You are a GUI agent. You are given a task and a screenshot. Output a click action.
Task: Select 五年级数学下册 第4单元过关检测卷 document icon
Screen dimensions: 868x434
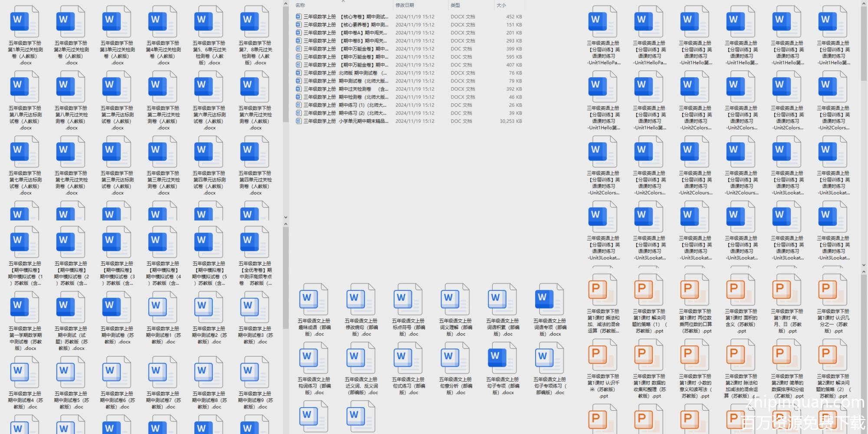pos(163,22)
